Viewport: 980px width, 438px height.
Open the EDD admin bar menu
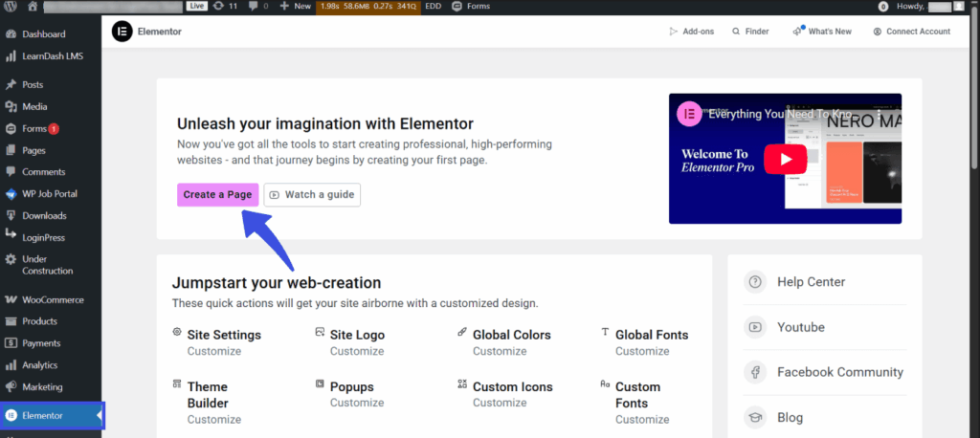[x=434, y=7]
